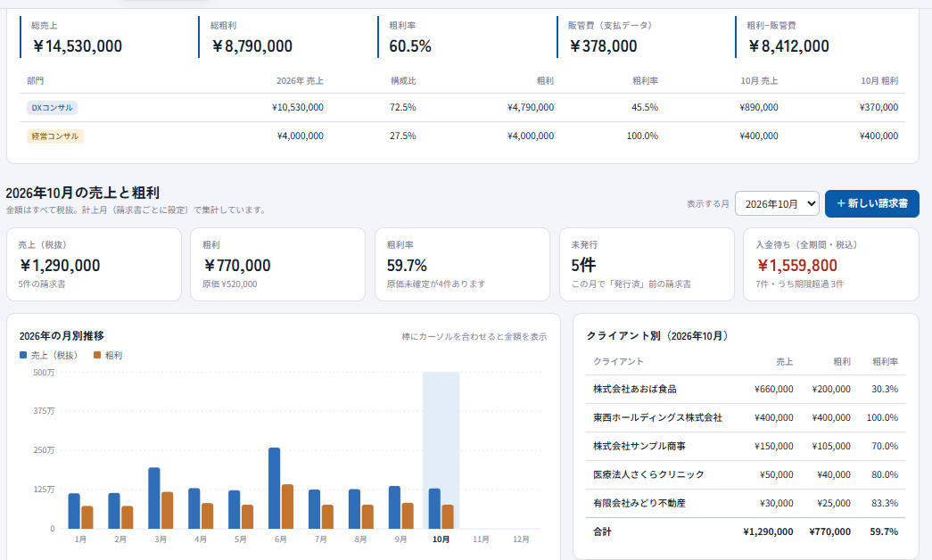Click the ¥890,000 October sales cell
The width and height of the screenshot is (932, 560).
[x=759, y=108]
